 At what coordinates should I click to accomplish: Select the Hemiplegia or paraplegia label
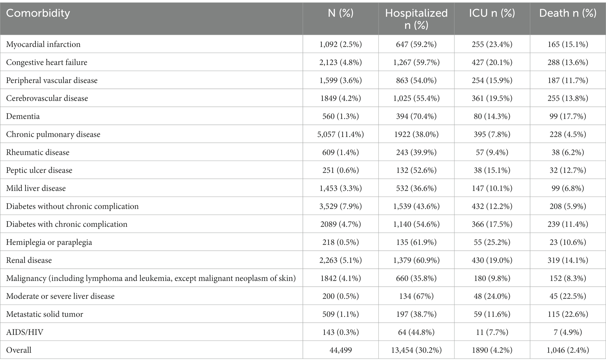tap(49, 242)
